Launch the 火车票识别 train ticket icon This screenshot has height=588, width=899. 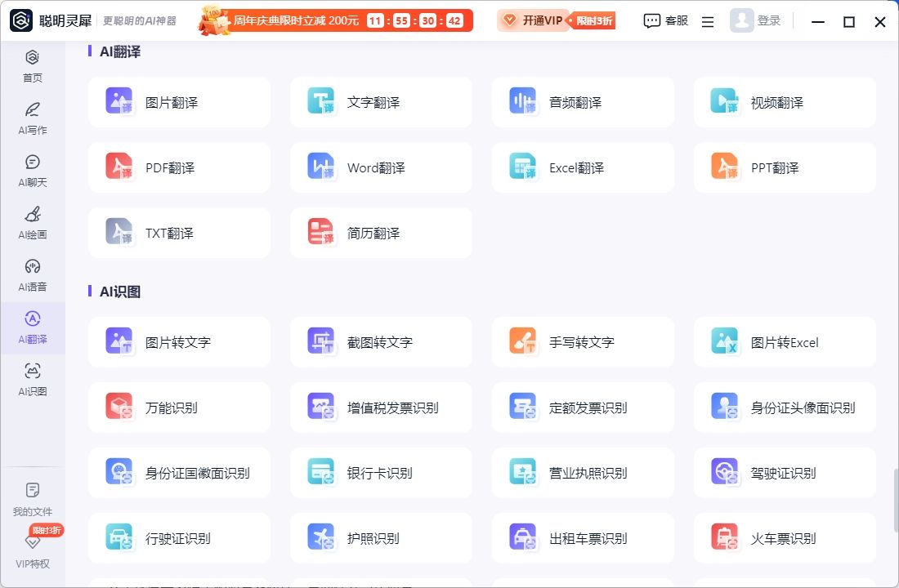[725, 537]
